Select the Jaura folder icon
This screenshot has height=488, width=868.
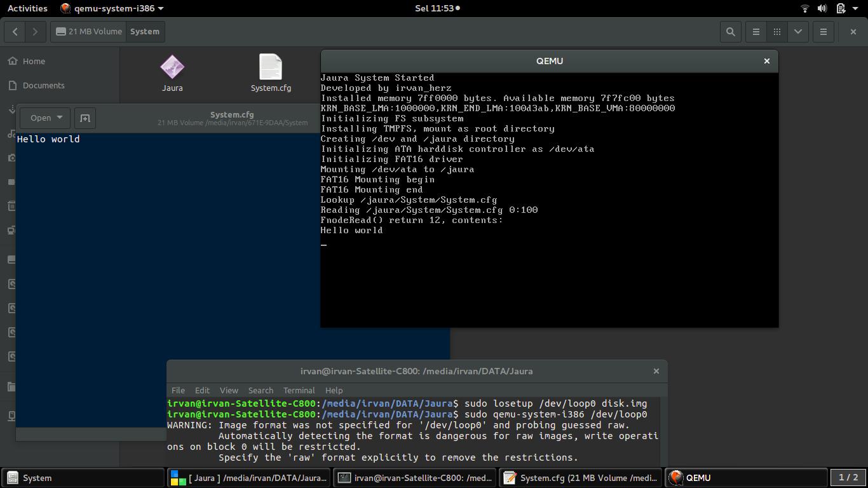coord(172,67)
